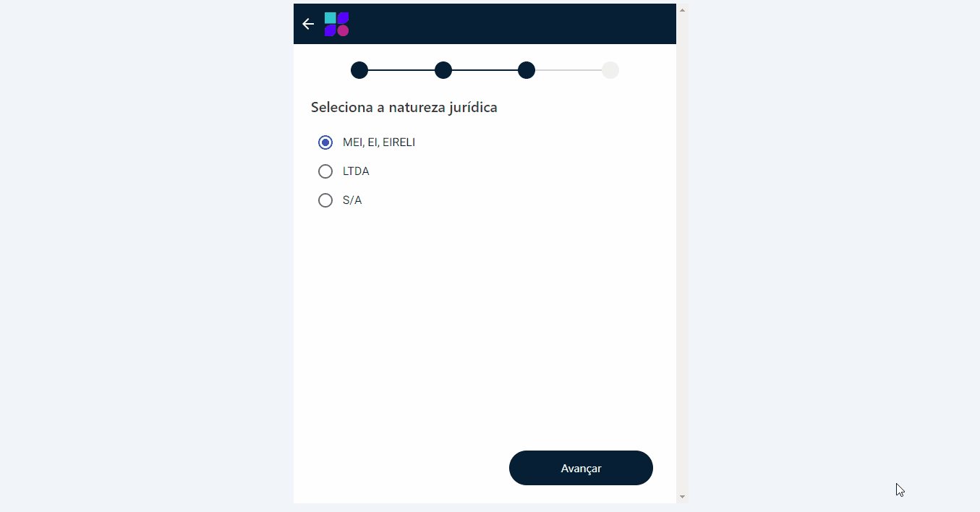Click the colorful squares logo
This screenshot has width=980, height=512.
coord(336,23)
